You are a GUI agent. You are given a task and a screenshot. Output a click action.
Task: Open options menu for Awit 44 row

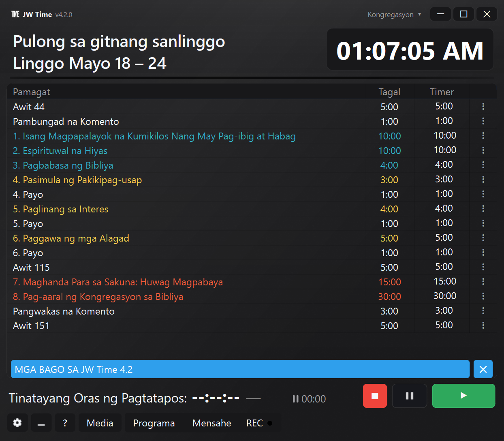[483, 107]
